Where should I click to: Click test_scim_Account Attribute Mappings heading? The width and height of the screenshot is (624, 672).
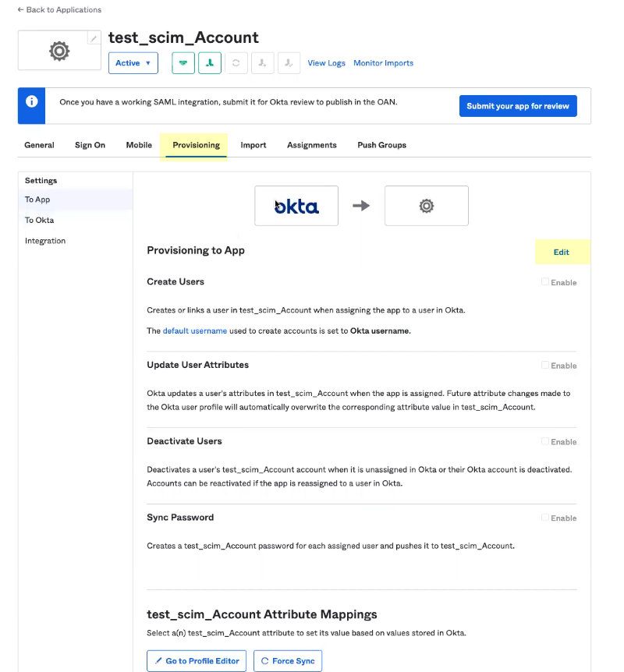point(261,614)
